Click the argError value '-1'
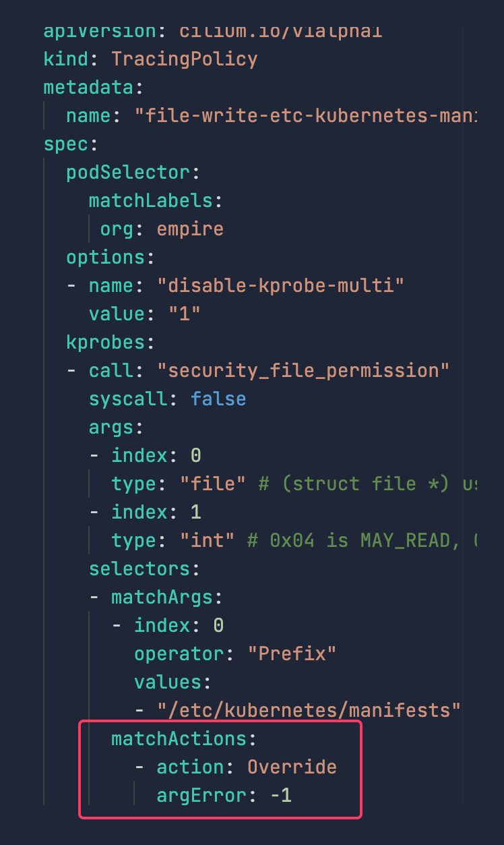504x845 pixels. click(x=280, y=796)
